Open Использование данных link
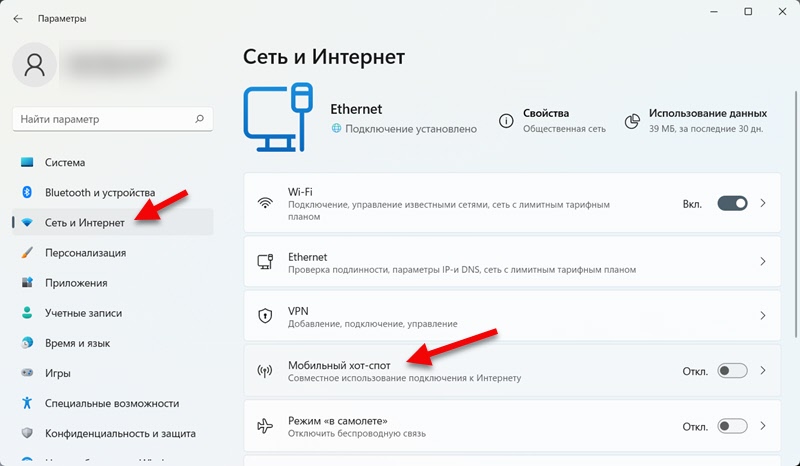The height and width of the screenshot is (466, 800). click(x=707, y=114)
